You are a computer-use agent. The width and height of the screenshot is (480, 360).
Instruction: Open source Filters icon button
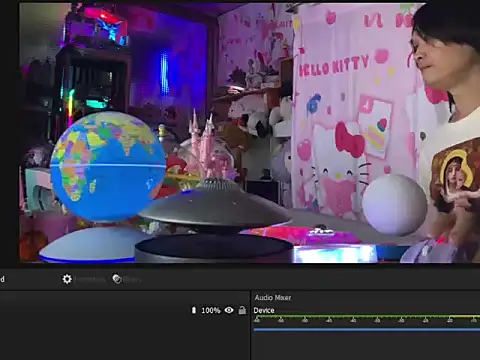117,279
